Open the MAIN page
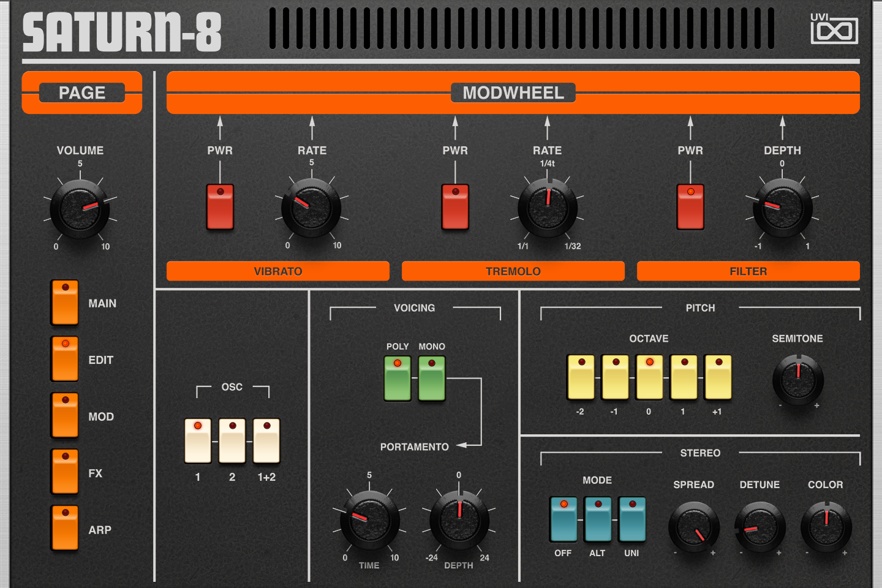 pos(65,303)
